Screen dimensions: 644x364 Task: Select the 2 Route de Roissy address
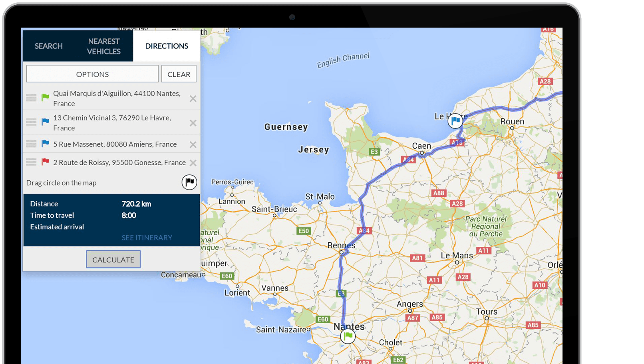(119, 163)
